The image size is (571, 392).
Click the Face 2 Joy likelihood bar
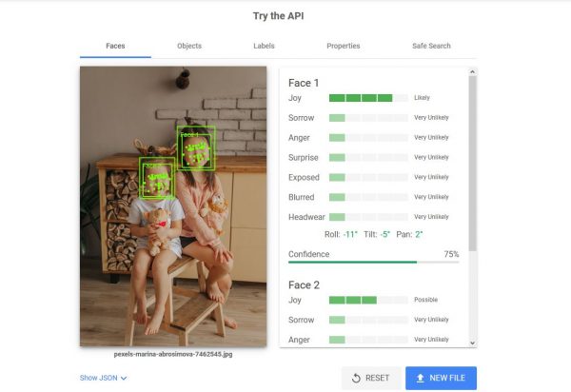pyautogui.click(x=368, y=300)
